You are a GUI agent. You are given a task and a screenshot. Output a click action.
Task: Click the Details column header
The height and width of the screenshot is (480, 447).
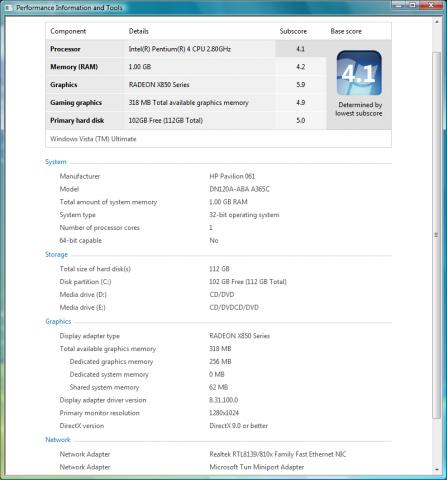138,31
